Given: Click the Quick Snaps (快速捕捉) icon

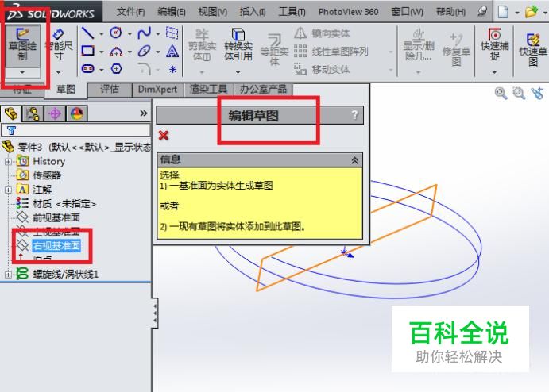Looking at the screenshot, I should click(x=494, y=34).
